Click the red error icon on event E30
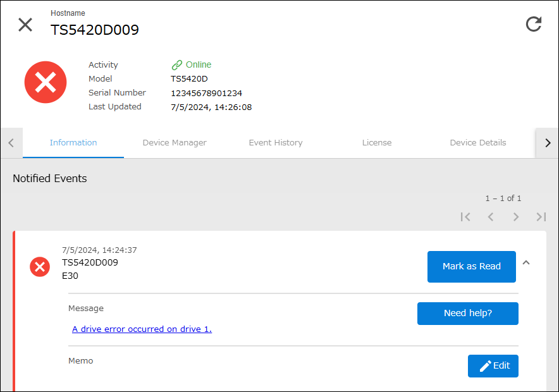This screenshot has width=559, height=392. pos(40,267)
